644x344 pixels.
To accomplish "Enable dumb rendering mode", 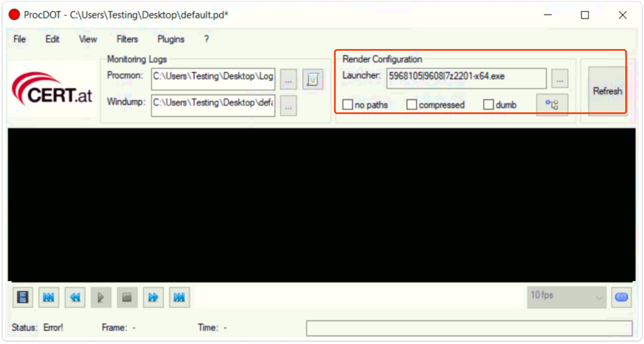I will click(488, 104).
